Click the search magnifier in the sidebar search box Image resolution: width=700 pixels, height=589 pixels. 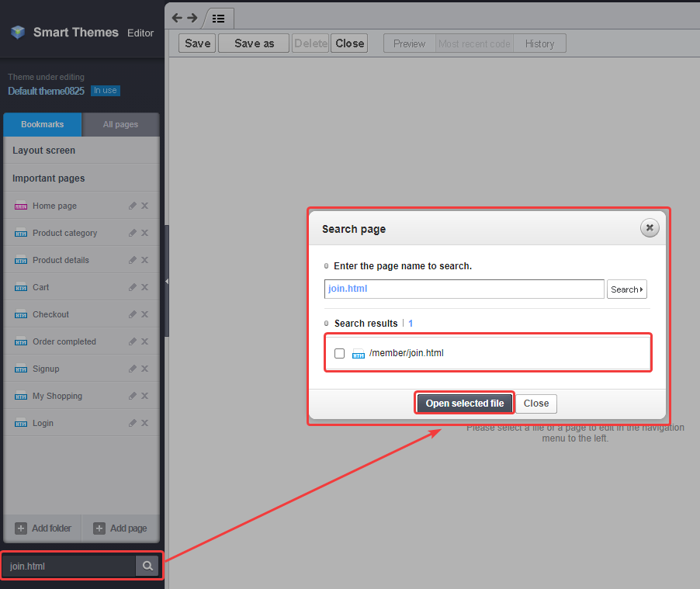pyautogui.click(x=147, y=566)
